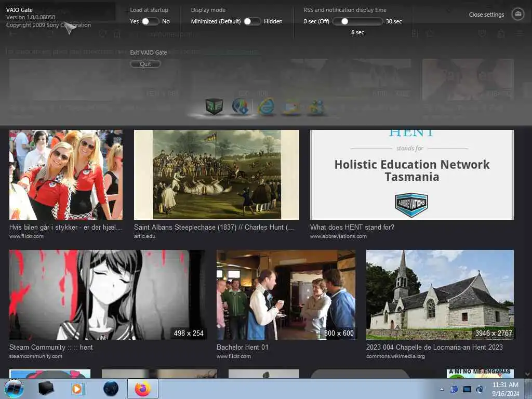The width and height of the screenshot is (532, 399).
Task: Click the monitor-shaped tray icon
Action: (x=467, y=389)
